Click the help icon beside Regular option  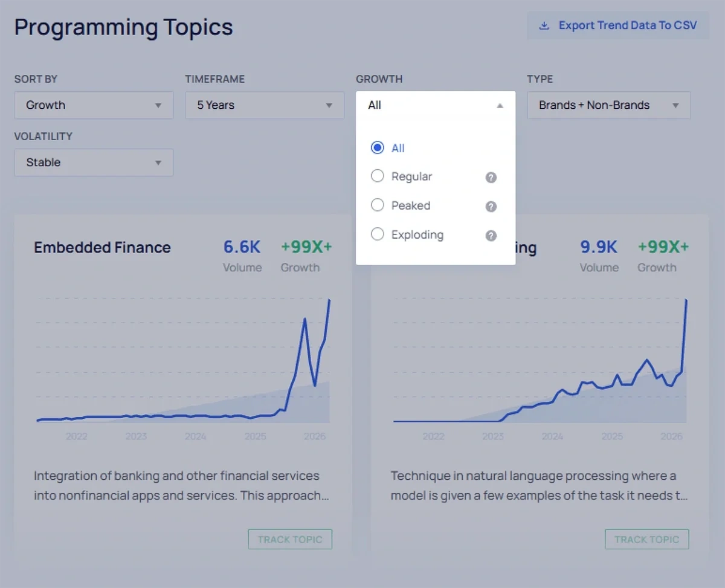[x=491, y=177]
